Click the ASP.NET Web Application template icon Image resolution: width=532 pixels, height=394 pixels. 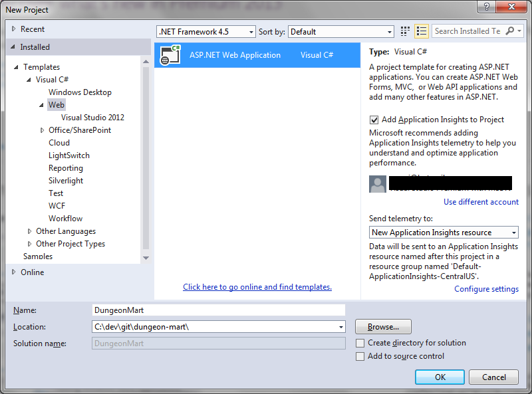pyautogui.click(x=170, y=55)
